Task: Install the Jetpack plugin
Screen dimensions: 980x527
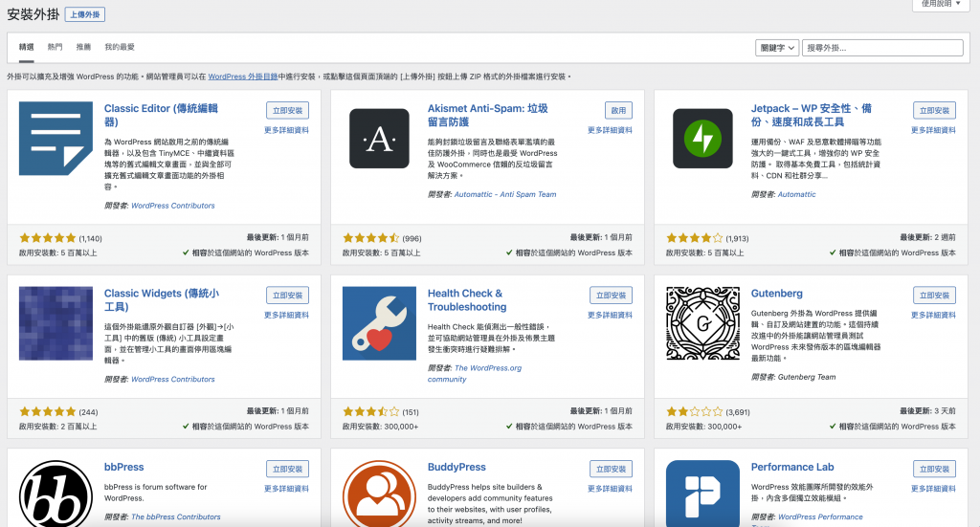Action: click(x=934, y=111)
